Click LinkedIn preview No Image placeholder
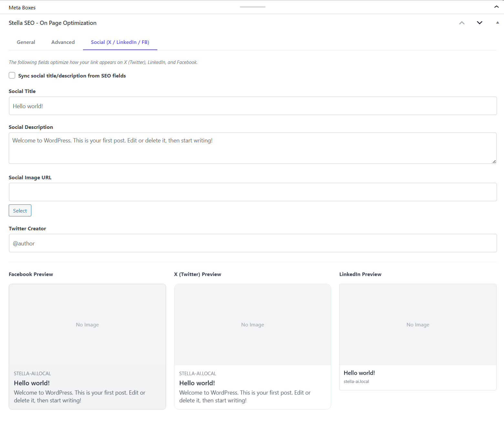 point(418,325)
